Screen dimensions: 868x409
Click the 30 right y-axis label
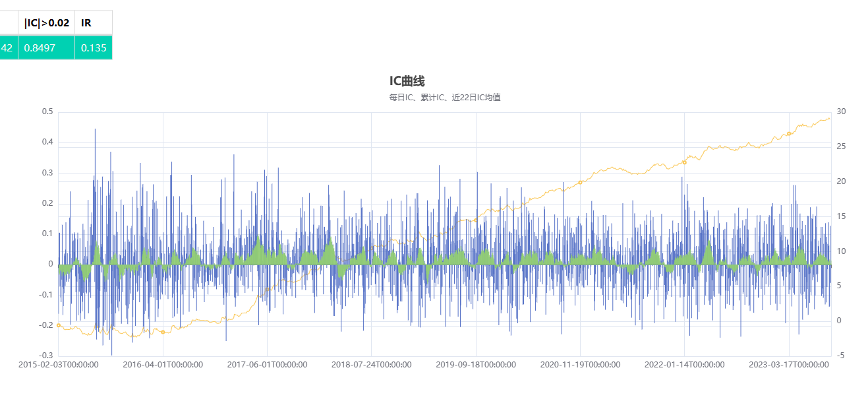point(840,111)
